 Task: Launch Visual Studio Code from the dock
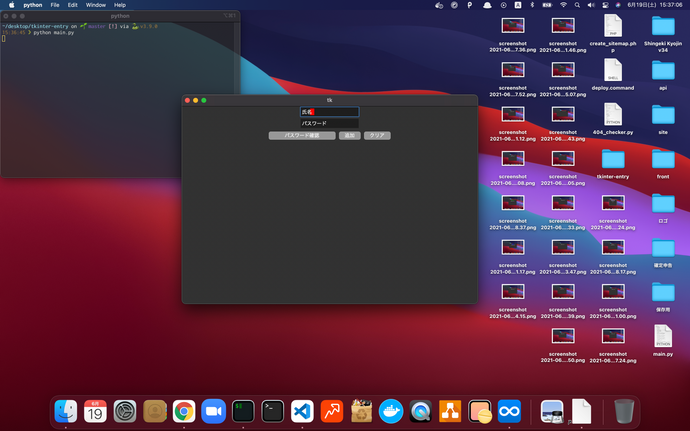[x=302, y=411]
